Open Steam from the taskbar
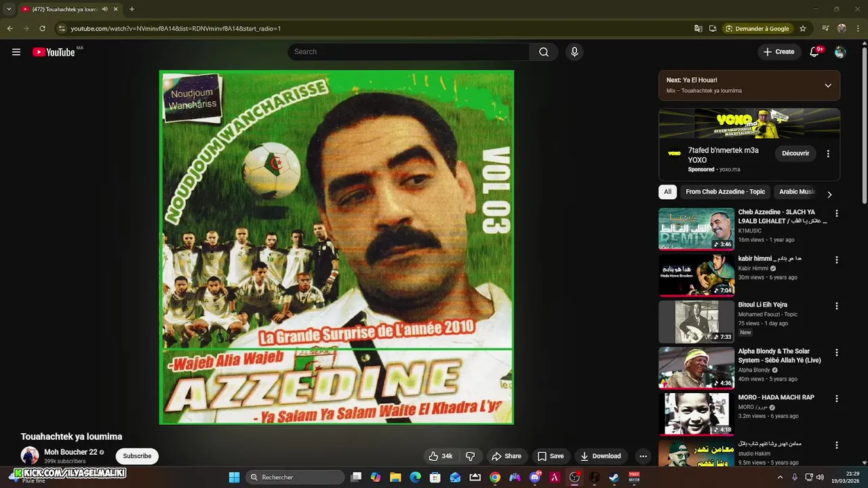The image size is (868, 488). (614, 477)
